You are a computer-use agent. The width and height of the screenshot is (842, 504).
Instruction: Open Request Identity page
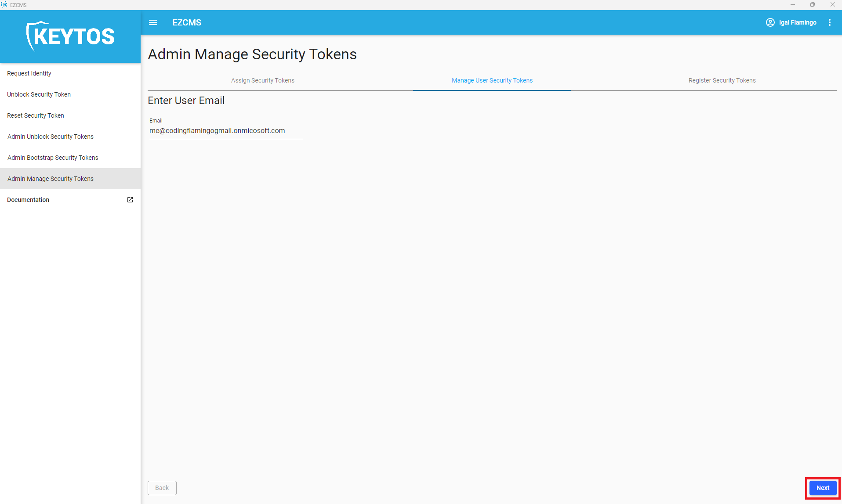pos(70,73)
